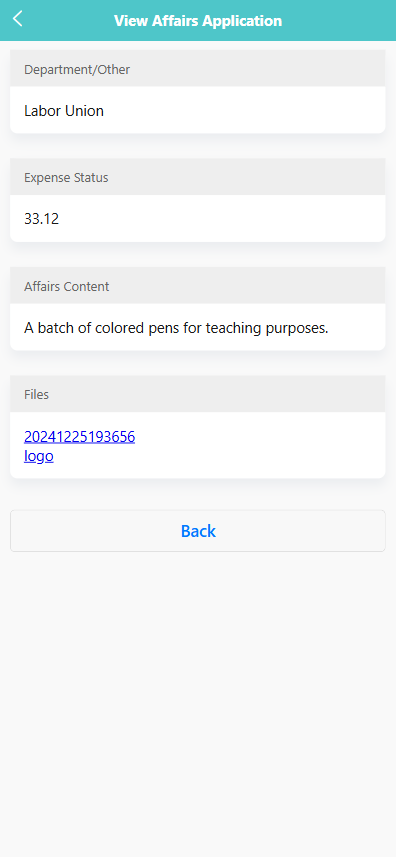396x857 pixels.
Task: Open the logo file link
Action: click(x=39, y=456)
